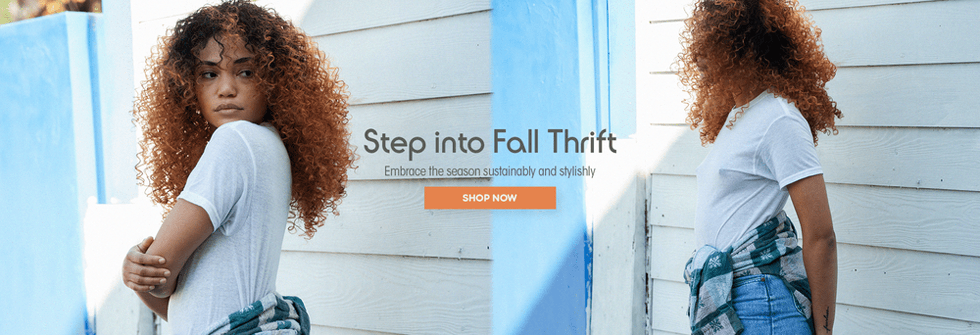The image size is (980, 335).
Task: Click the word 'stylishly' in the subtitle
Action: (x=577, y=172)
